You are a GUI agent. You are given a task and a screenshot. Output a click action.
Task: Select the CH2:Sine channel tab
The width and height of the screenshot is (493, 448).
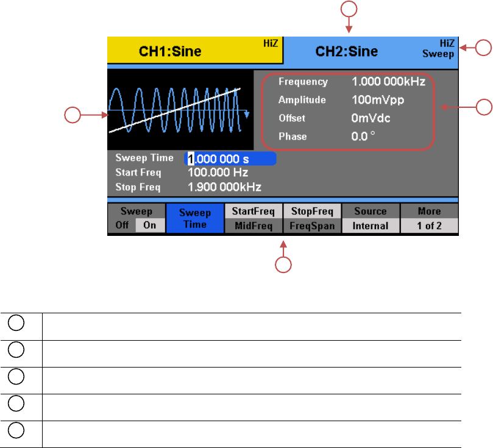(x=371, y=52)
